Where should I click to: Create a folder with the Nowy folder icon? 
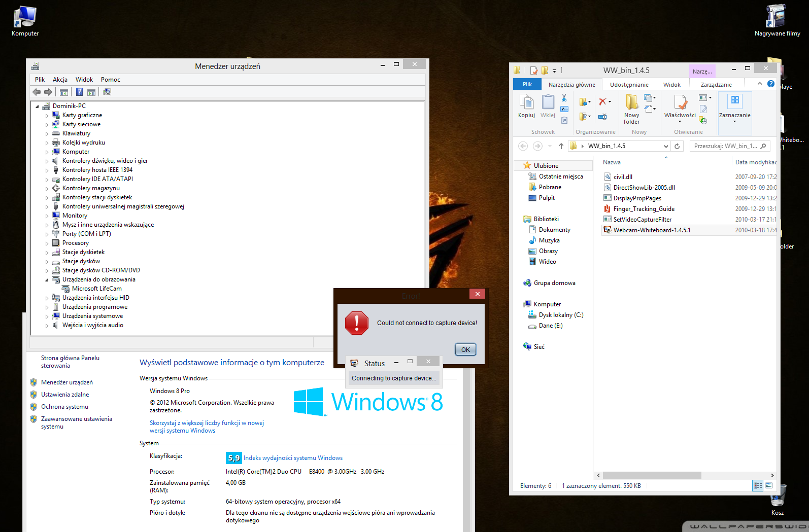[x=632, y=102]
